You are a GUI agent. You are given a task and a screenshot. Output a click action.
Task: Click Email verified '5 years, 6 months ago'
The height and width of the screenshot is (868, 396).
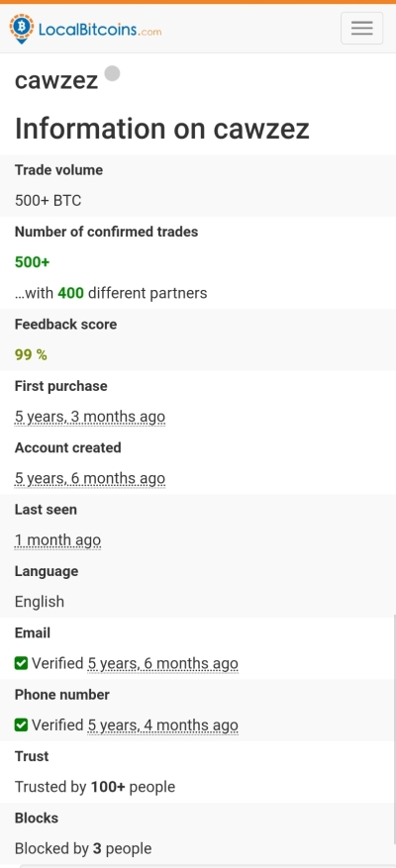[x=162, y=663]
